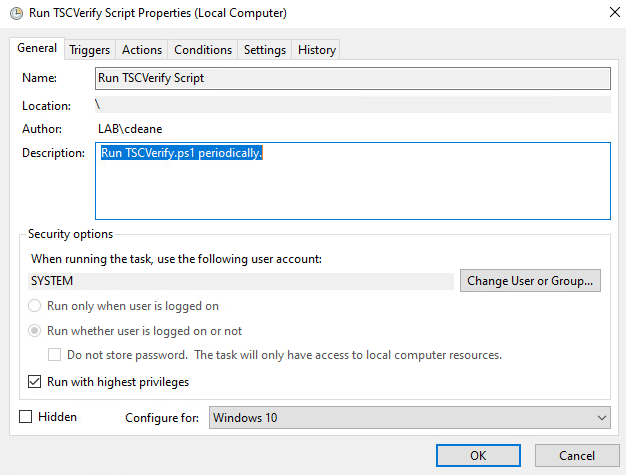Expand the Configure for dropdown arrow
This screenshot has width=626, height=475.
pos(602,418)
